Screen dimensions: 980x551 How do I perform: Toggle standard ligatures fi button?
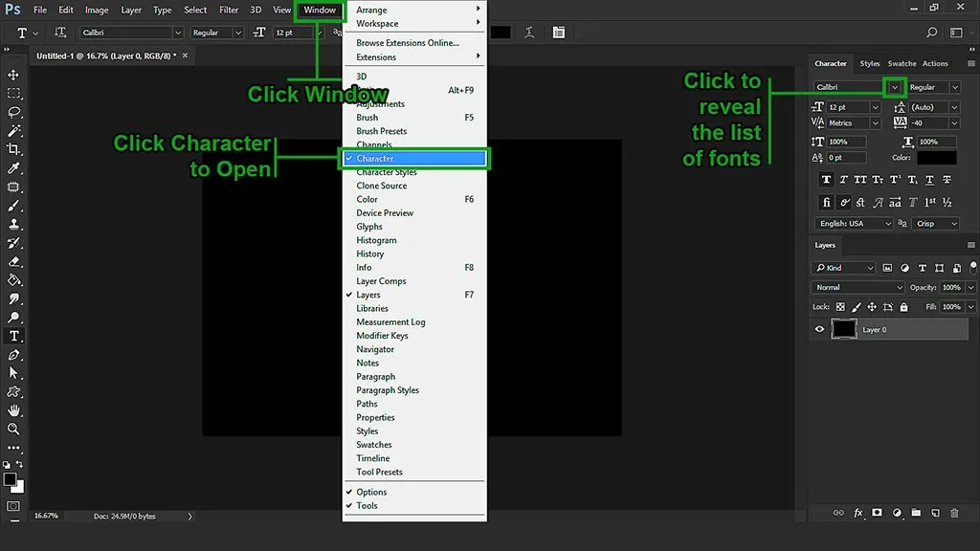coord(826,203)
